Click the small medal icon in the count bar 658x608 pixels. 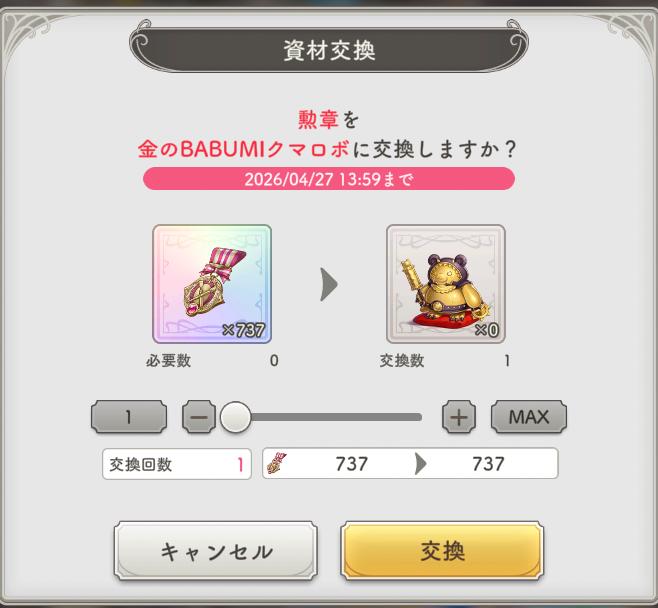277,463
